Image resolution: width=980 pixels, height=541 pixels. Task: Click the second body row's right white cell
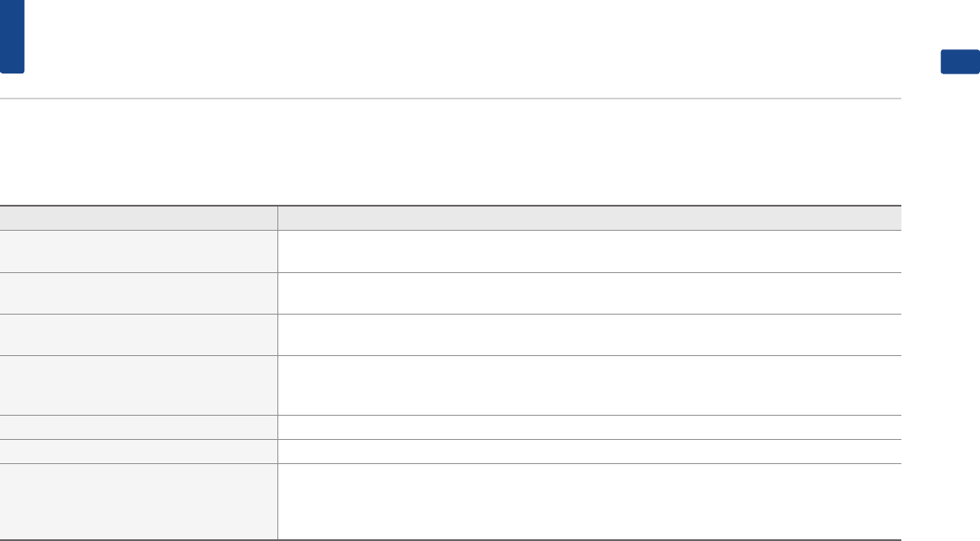coord(589,293)
